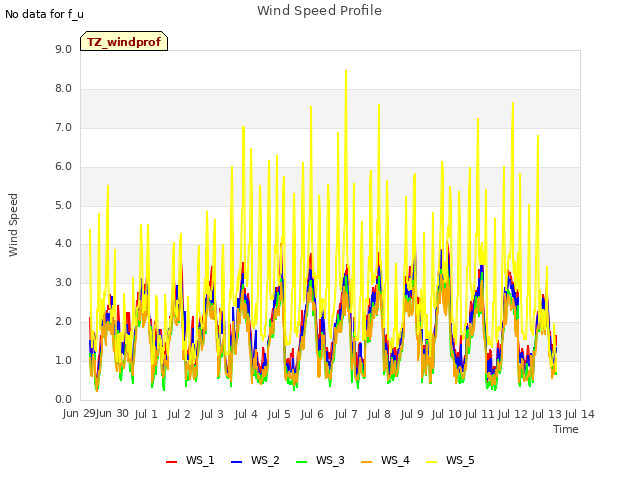
Task: Click the 1.0 y-axis tick label
Action: [x=63, y=360]
